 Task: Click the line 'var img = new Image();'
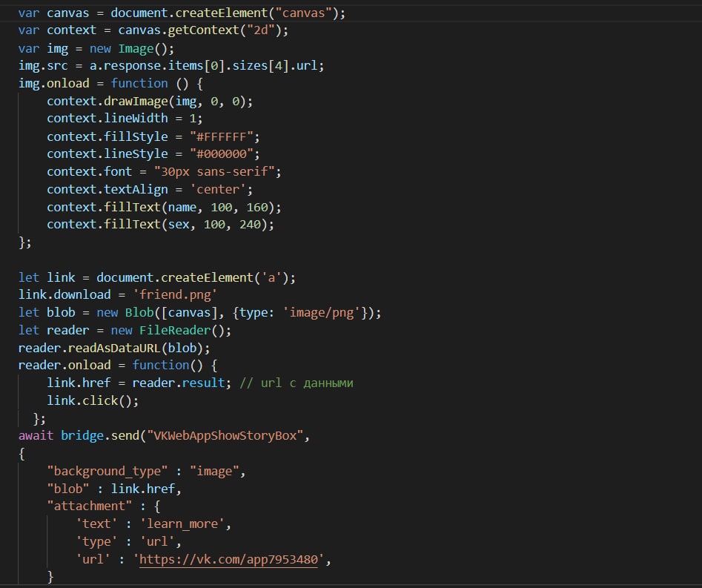96,48
